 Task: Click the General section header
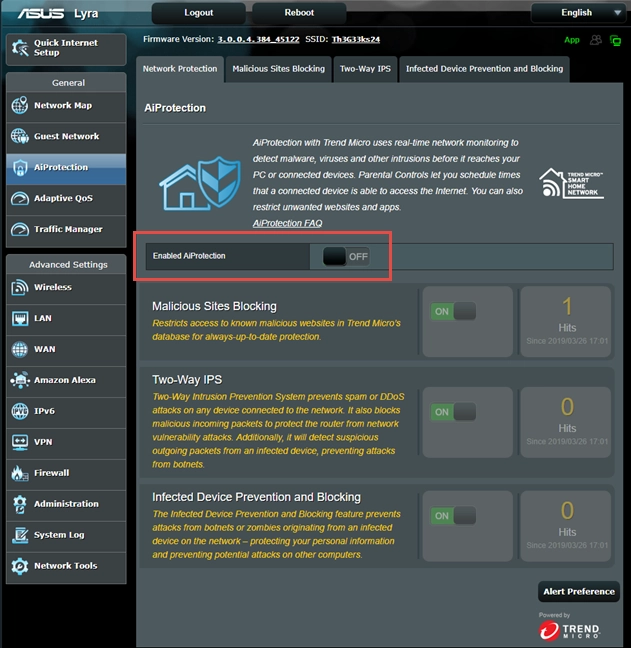tap(68, 83)
